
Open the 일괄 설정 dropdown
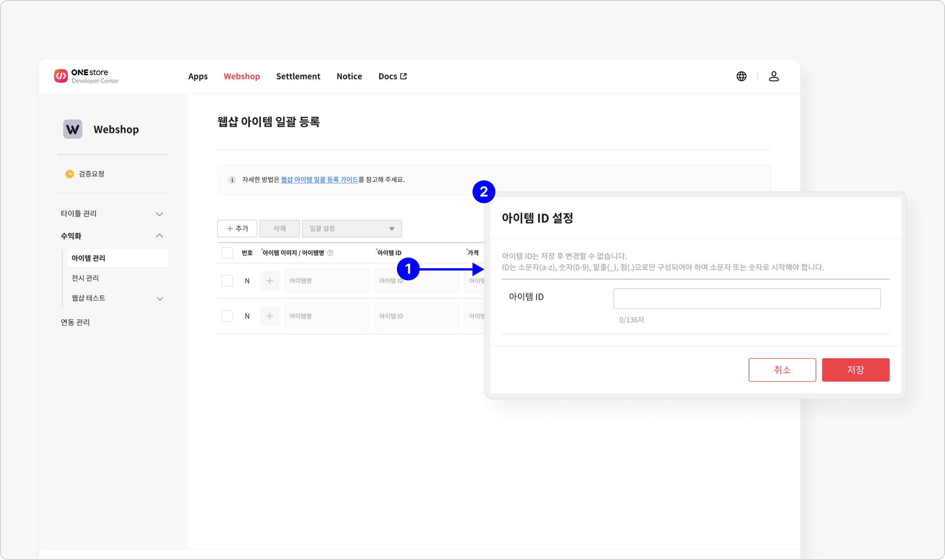click(352, 228)
